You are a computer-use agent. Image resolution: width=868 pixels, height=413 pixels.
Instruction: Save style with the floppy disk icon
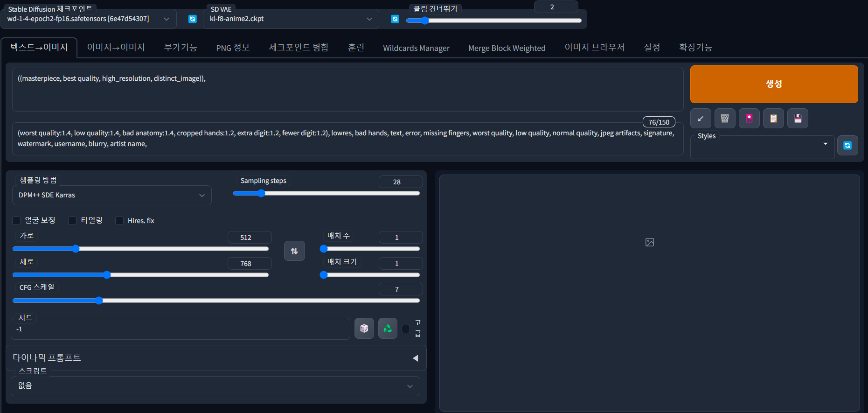tap(798, 119)
